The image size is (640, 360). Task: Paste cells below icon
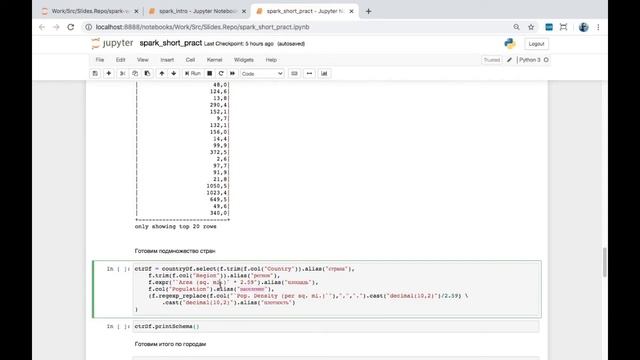pos(147,73)
